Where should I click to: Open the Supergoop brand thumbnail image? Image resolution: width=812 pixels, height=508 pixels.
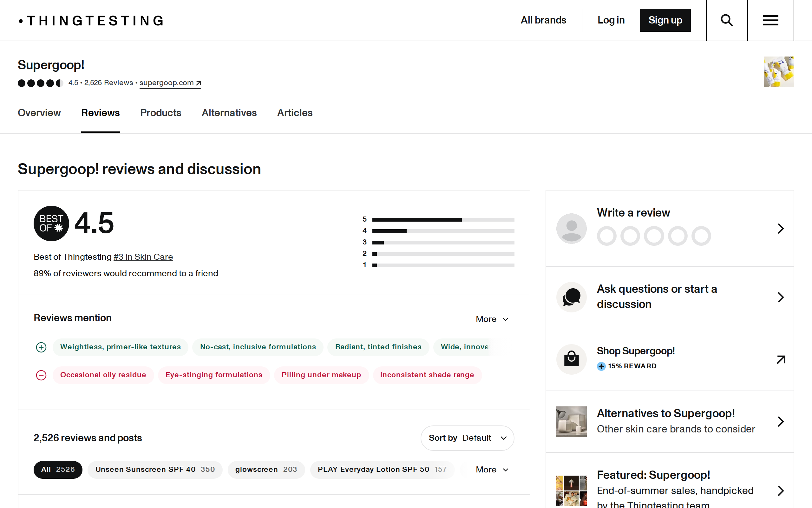[x=779, y=71]
